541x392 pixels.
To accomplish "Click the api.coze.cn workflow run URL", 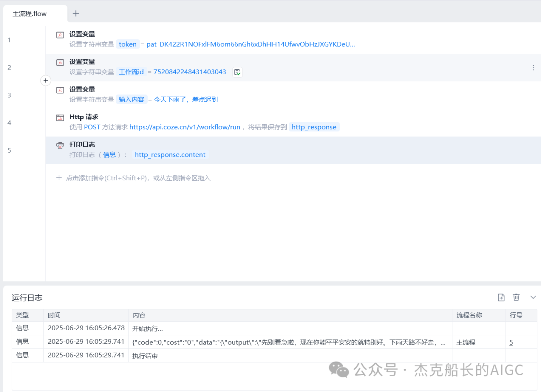I will (185, 127).
